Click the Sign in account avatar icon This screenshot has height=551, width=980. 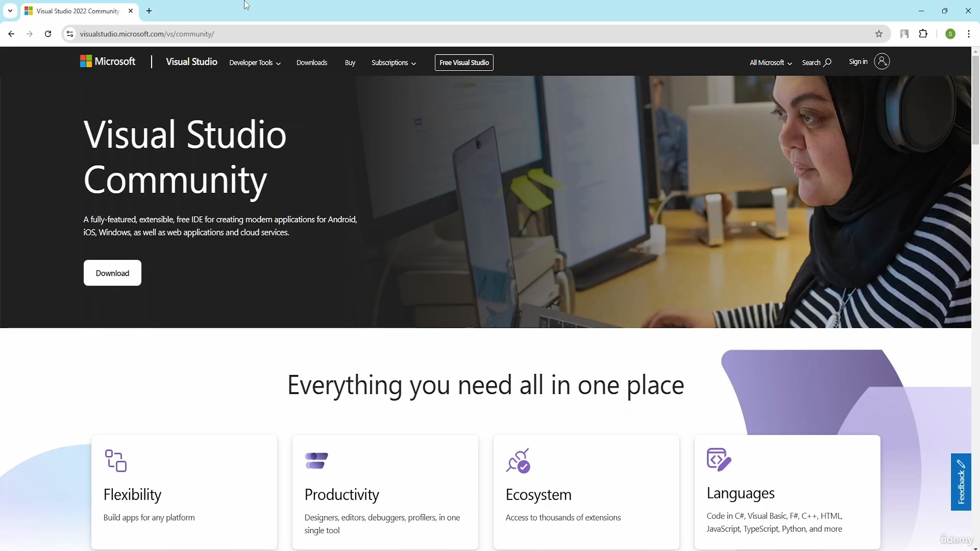click(881, 62)
